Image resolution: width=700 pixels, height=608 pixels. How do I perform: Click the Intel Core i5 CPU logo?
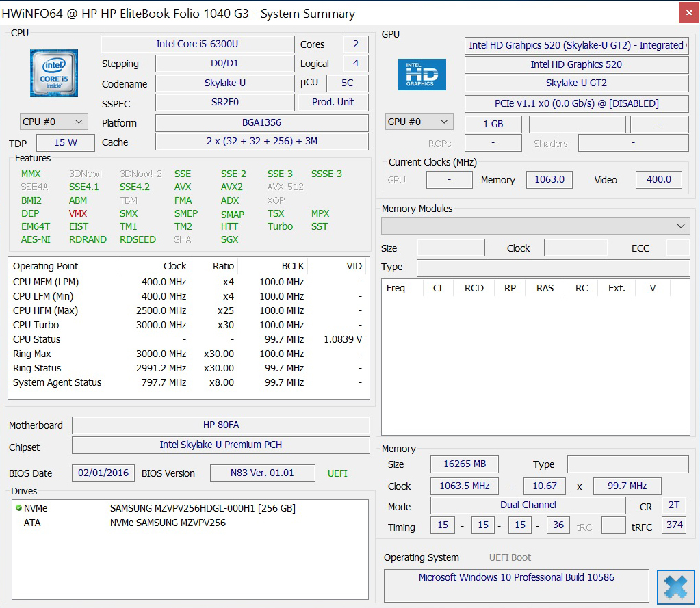point(54,73)
